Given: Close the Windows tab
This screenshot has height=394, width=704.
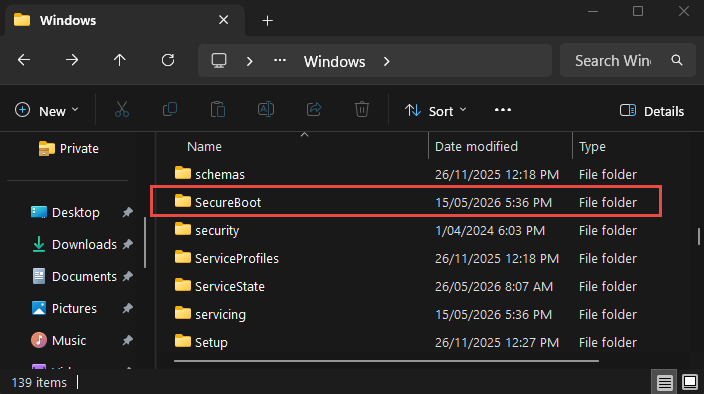Looking at the screenshot, I should [224, 20].
